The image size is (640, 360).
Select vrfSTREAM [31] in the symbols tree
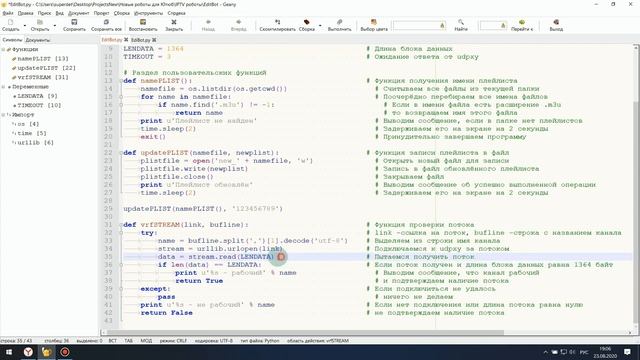click(43, 78)
